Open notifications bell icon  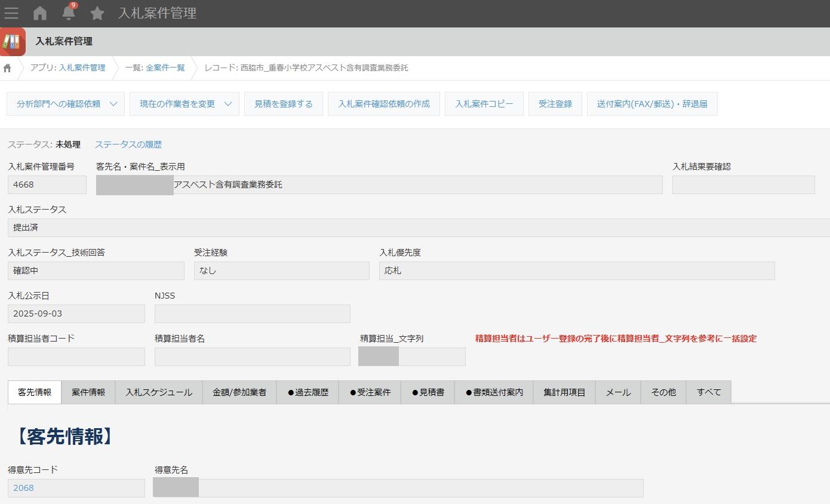pos(68,13)
